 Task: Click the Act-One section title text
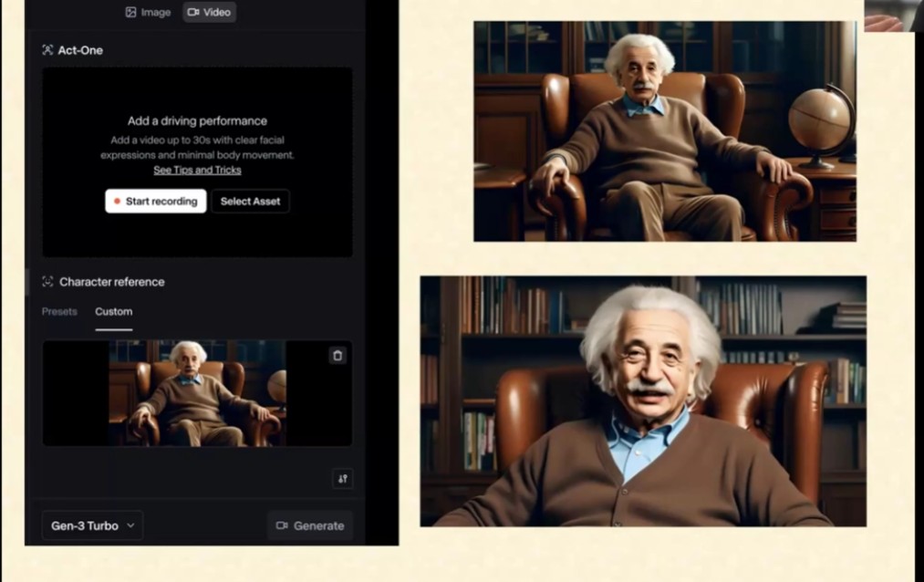(80, 50)
